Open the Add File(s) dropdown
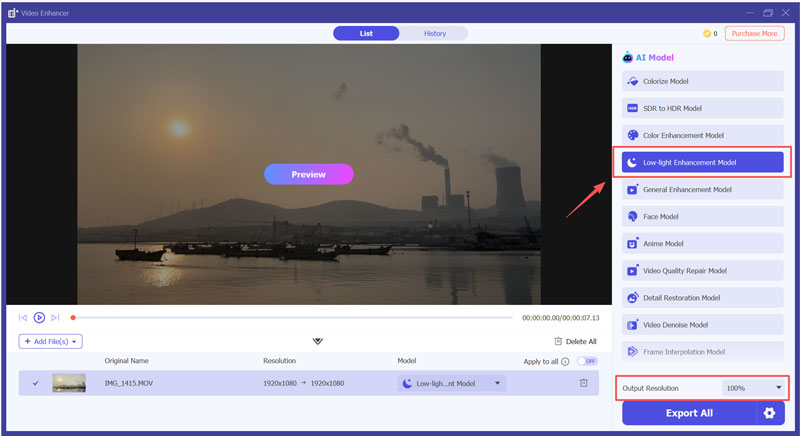Image resolution: width=800 pixels, height=436 pixels. pos(51,341)
